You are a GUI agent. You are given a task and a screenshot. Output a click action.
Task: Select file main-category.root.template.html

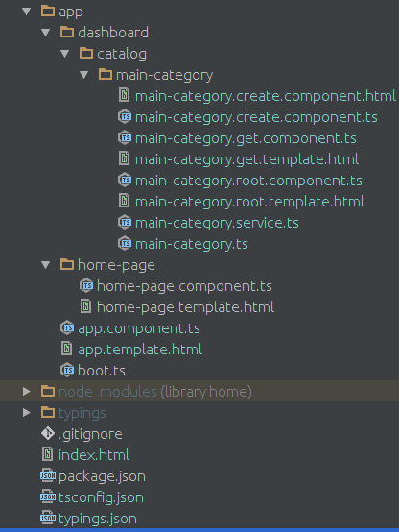(x=249, y=202)
